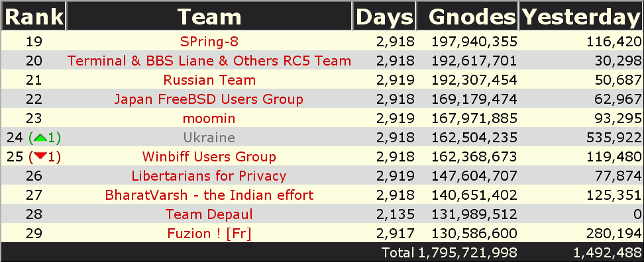644x262 pixels.
Task: Click Libertarians for Privacy team link
Action: [x=209, y=175]
